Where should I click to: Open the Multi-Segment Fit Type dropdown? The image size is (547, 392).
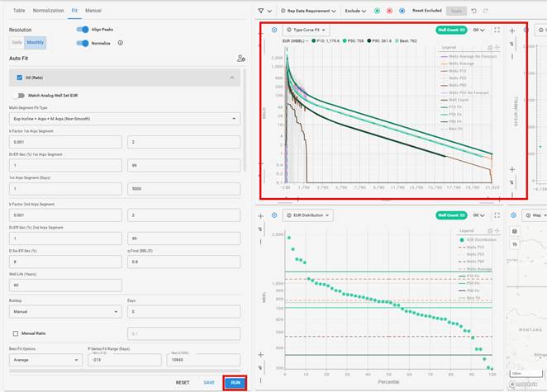click(124, 118)
